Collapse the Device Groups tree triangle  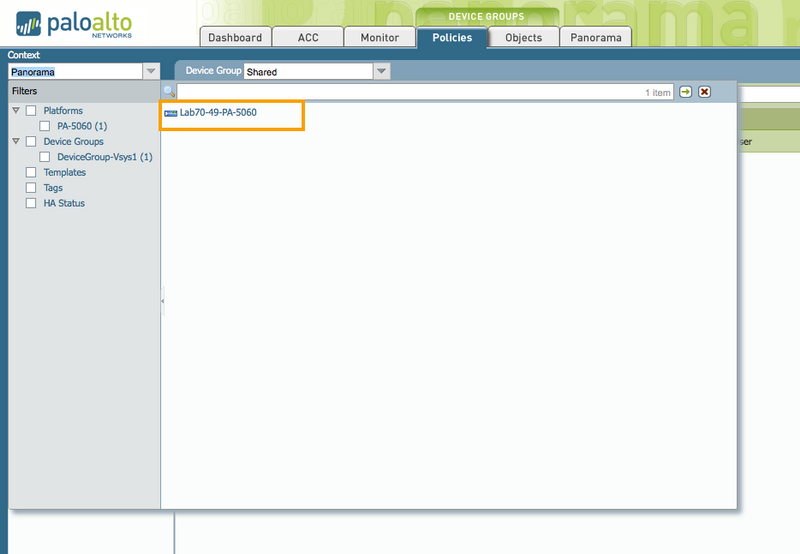16,141
